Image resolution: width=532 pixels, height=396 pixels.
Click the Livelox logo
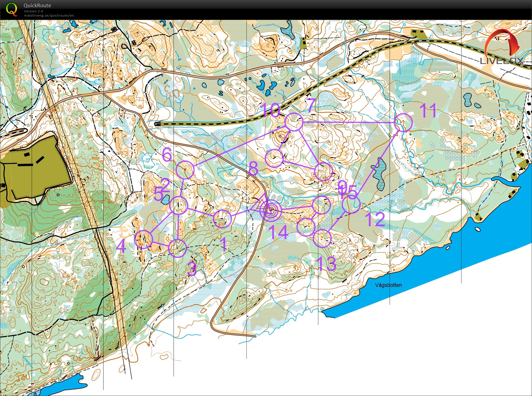pyautogui.click(x=502, y=47)
